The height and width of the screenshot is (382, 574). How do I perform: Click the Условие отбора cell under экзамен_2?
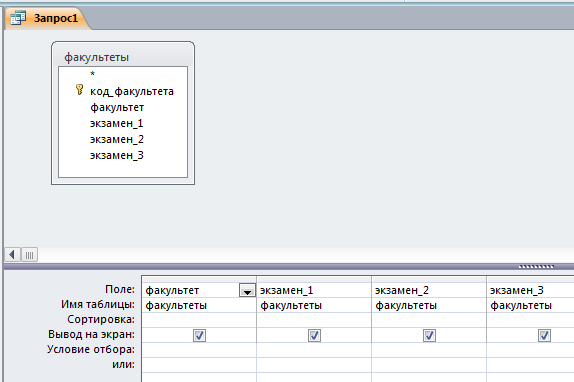(429, 350)
